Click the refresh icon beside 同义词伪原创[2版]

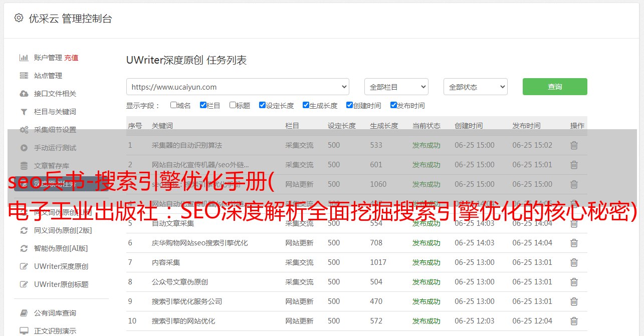tap(24, 230)
